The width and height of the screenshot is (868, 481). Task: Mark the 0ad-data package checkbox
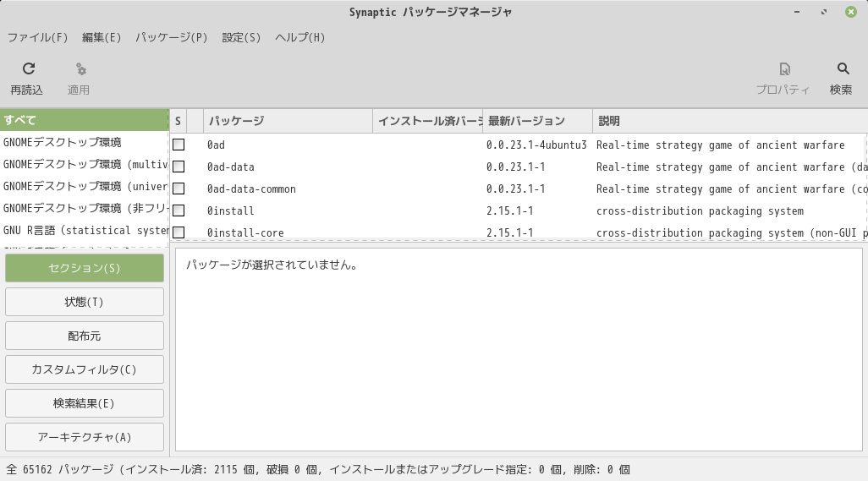coord(179,167)
